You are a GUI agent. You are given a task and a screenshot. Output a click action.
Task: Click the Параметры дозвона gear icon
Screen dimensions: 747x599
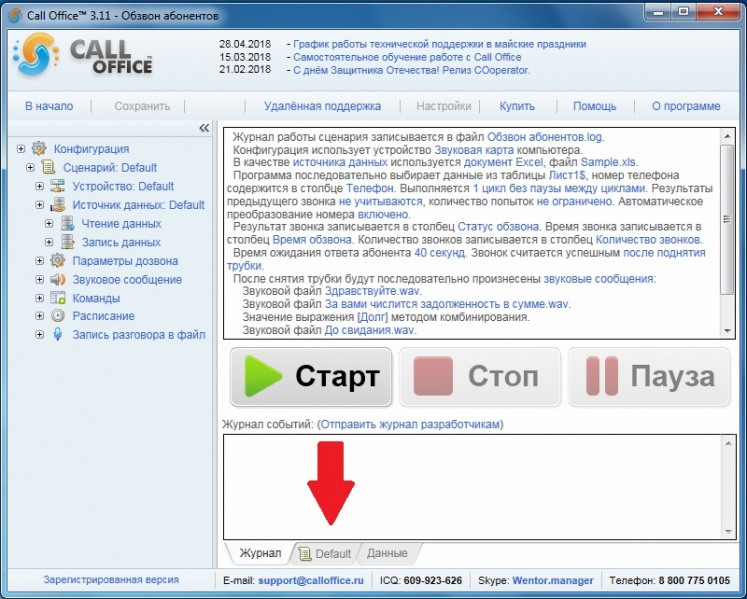click(58, 261)
